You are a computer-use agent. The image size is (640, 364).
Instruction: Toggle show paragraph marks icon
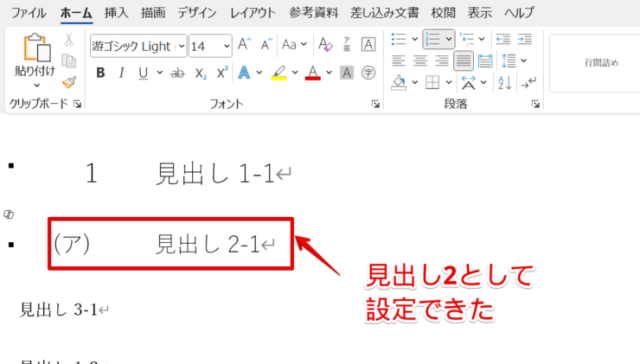528,83
